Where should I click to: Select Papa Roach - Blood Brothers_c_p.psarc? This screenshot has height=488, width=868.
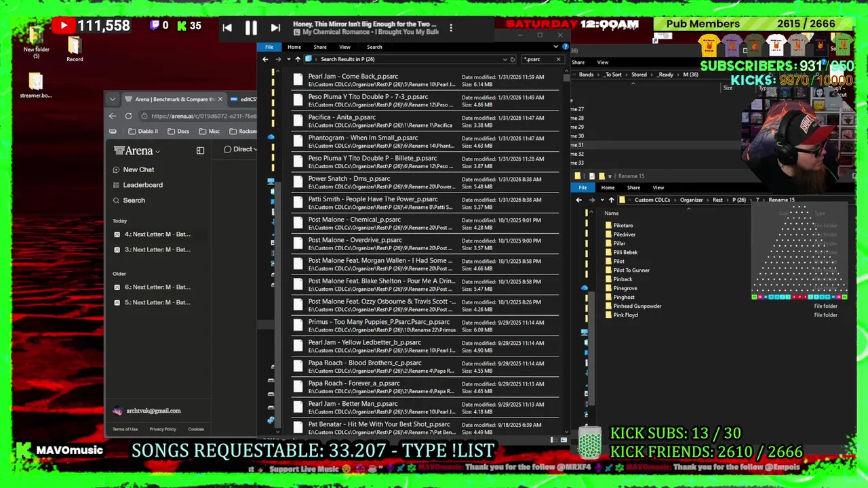[426, 366]
